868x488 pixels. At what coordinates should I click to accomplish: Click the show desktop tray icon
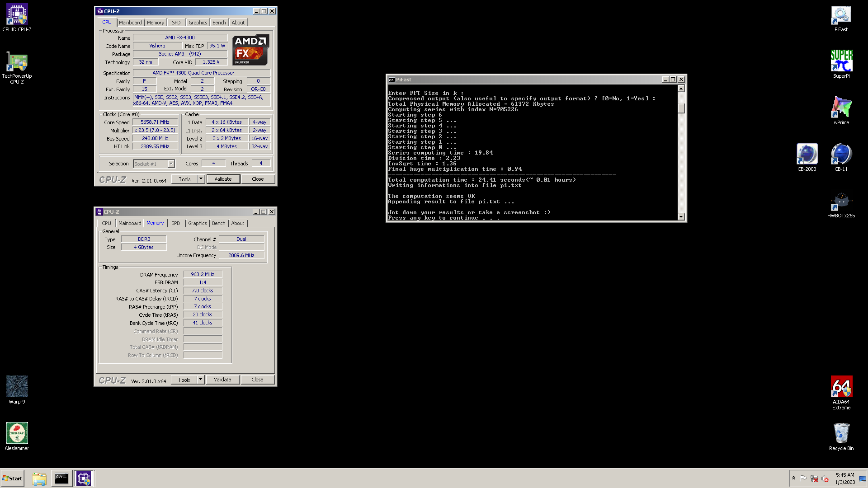pos(863,479)
